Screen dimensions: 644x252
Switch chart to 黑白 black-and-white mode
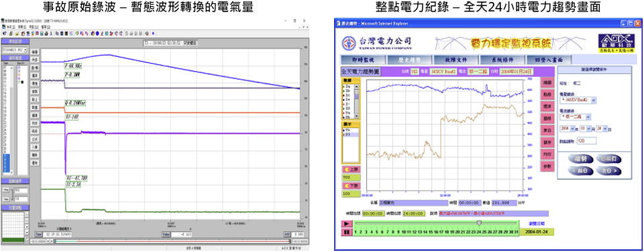[547, 130]
